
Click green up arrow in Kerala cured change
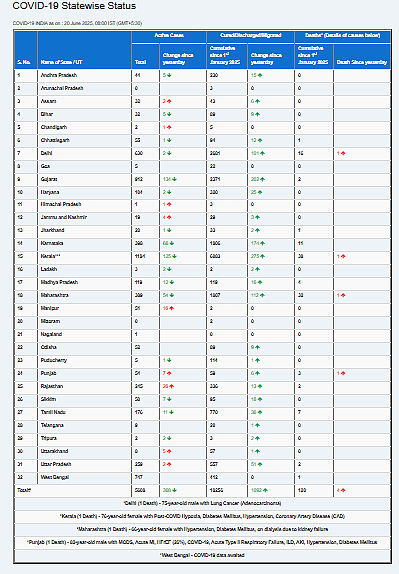coord(262,256)
